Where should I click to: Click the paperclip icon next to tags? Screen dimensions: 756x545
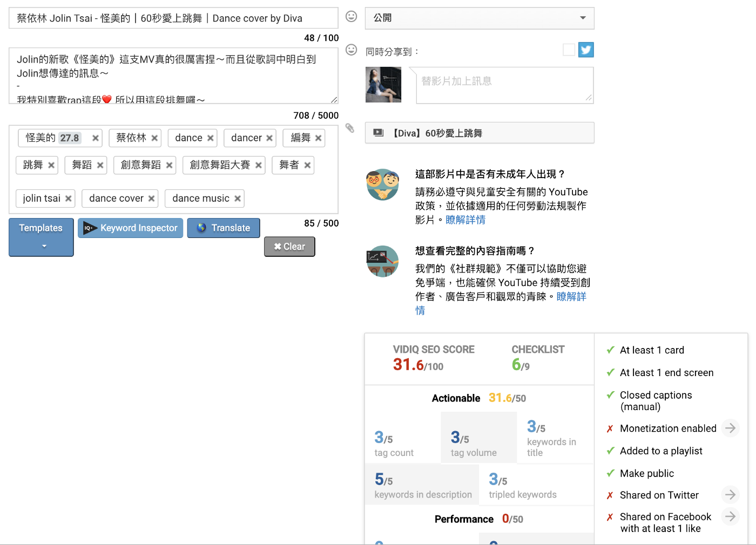point(350,128)
